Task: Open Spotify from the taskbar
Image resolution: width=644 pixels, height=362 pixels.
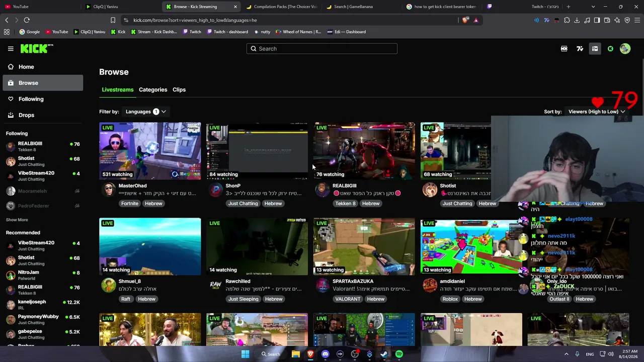Action: pos(399,354)
